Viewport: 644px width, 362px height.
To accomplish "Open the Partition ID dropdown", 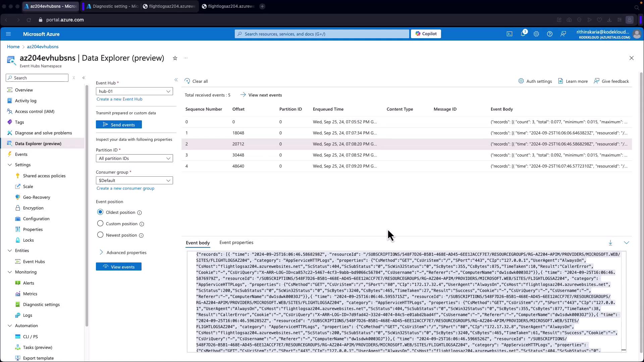I will click(x=134, y=158).
